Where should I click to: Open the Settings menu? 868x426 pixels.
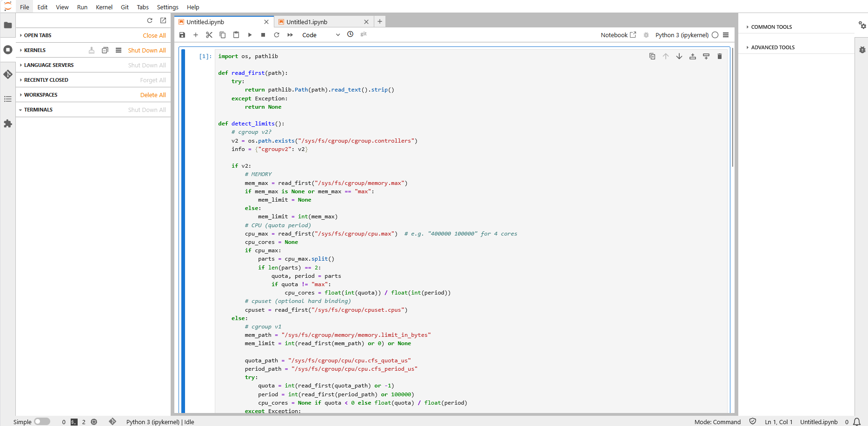pos(167,7)
